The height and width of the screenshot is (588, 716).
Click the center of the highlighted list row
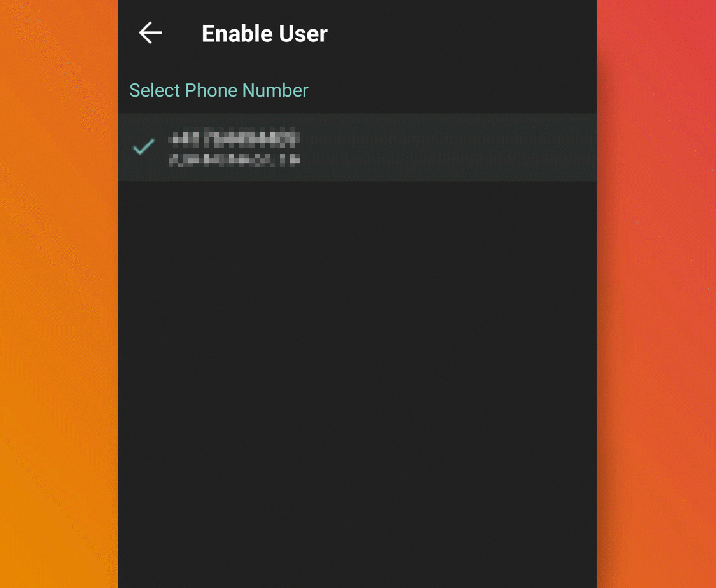click(x=357, y=148)
